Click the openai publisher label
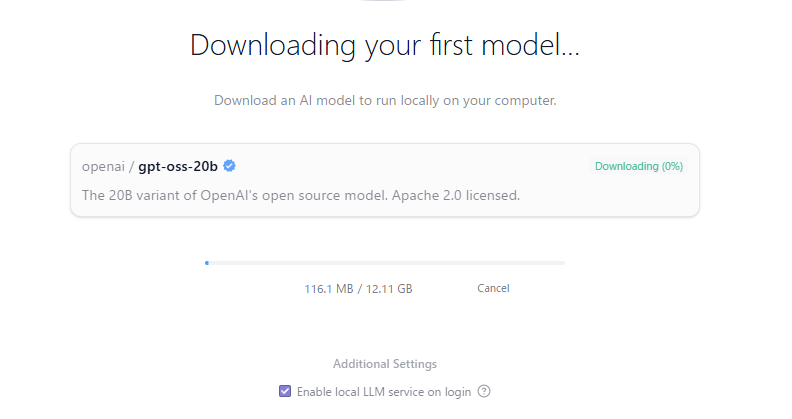The height and width of the screenshot is (419, 792). pyautogui.click(x=103, y=166)
